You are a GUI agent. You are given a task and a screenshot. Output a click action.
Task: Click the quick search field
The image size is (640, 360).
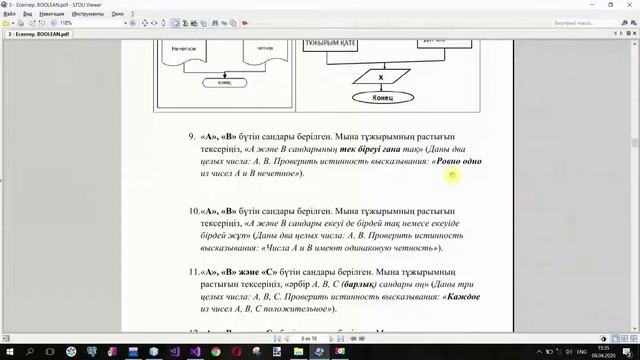pos(585,23)
